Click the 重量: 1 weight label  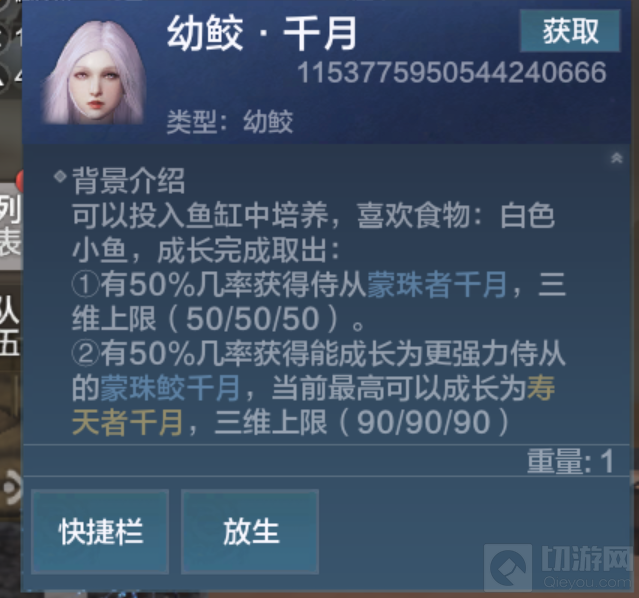tap(570, 461)
